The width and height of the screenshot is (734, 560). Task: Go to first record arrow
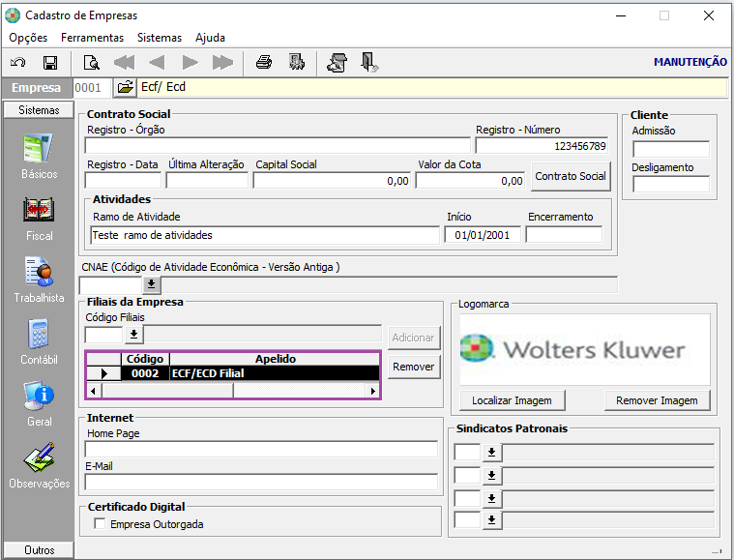click(124, 62)
